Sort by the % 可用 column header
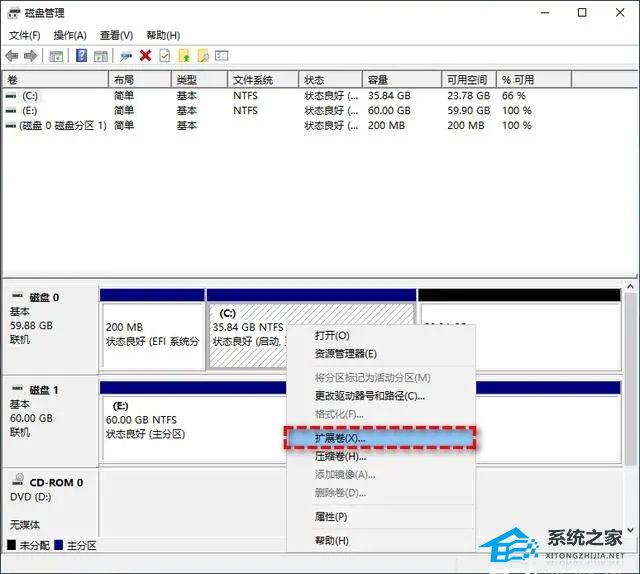This screenshot has width=640, height=574. tap(534, 80)
